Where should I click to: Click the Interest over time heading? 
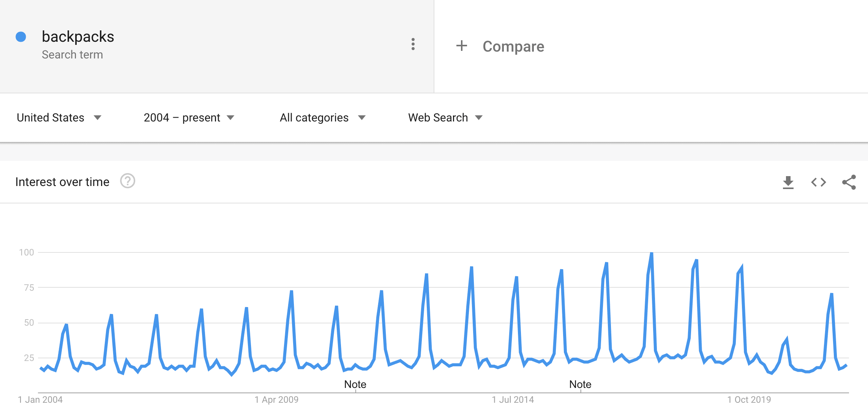click(x=62, y=182)
